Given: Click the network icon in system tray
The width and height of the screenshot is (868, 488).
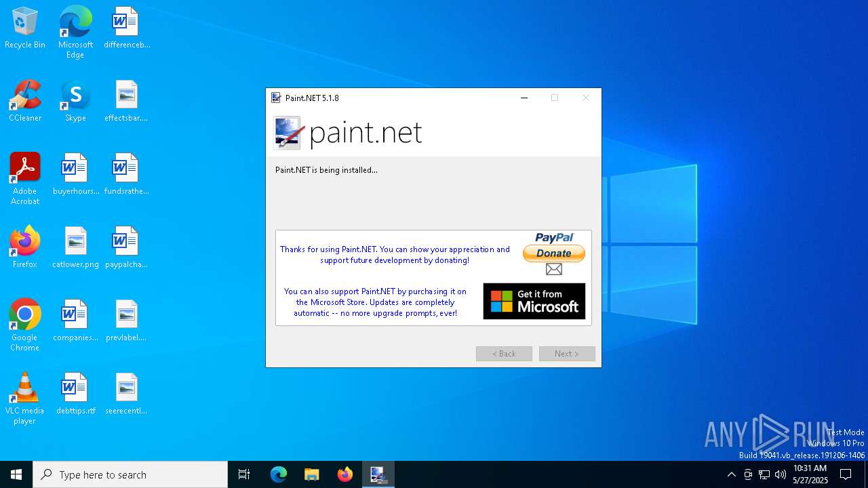Looking at the screenshot, I should pyautogui.click(x=764, y=474).
